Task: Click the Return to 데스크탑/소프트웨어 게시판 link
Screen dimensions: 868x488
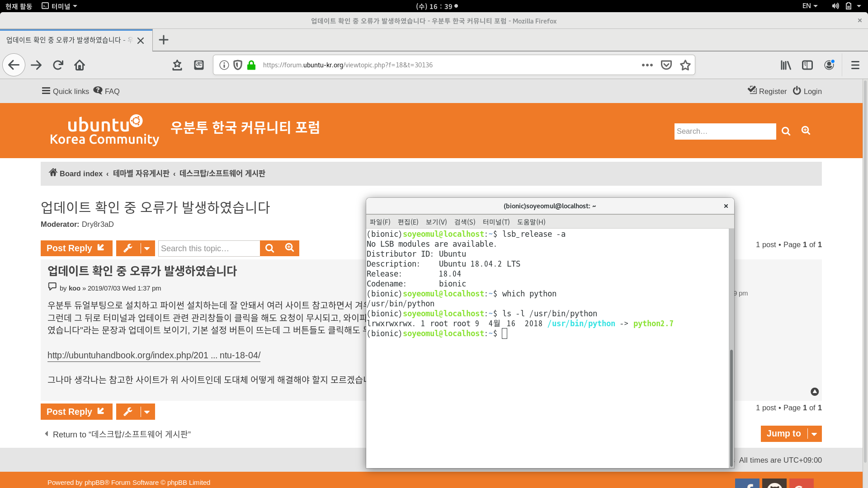Action: pyautogui.click(x=118, y=434)
